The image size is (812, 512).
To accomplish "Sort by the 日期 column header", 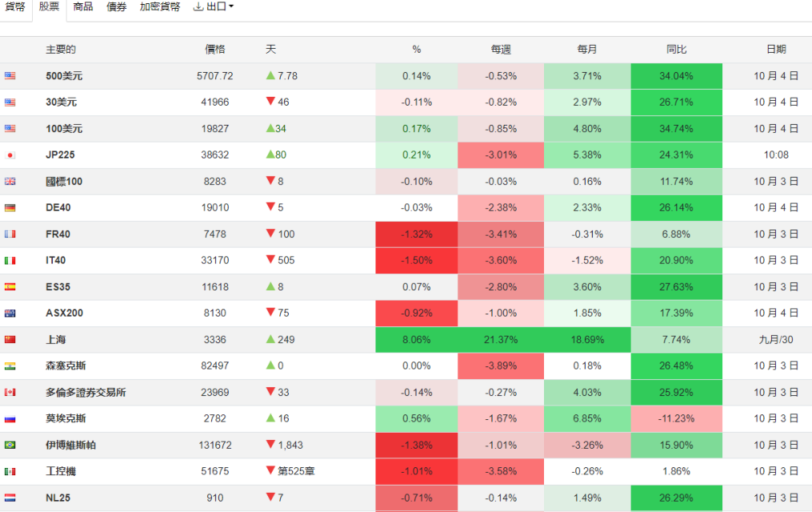I will click(776, 49).
